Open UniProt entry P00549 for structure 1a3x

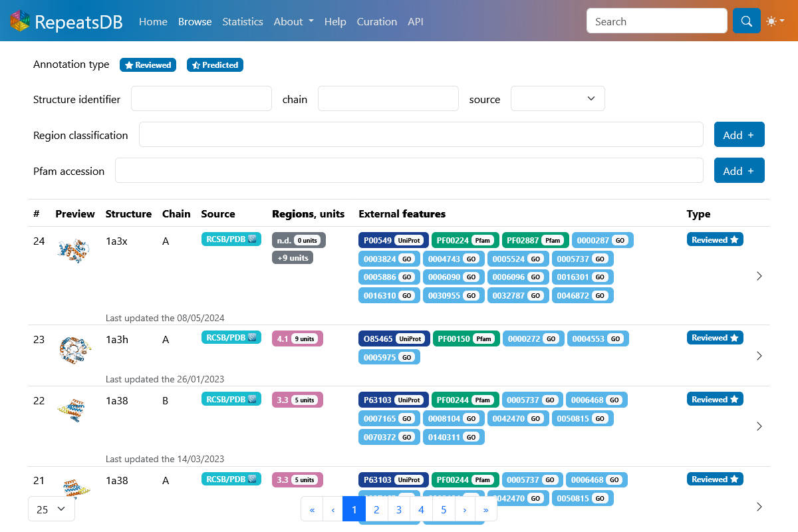393,239
